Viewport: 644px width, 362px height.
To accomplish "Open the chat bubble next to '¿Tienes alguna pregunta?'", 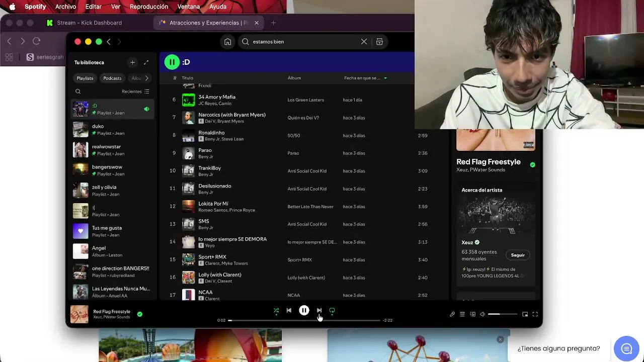I will (626, 349).
